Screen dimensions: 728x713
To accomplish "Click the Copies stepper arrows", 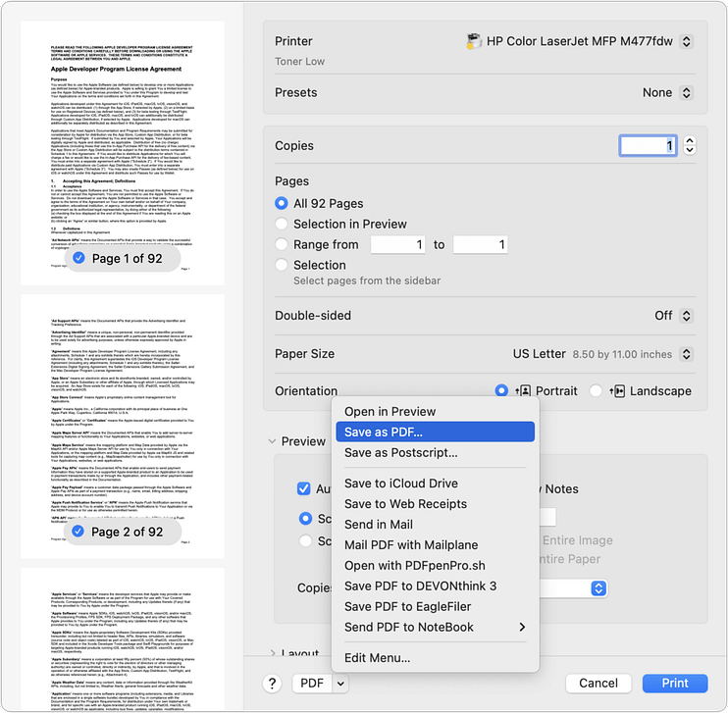I will 690,146.
